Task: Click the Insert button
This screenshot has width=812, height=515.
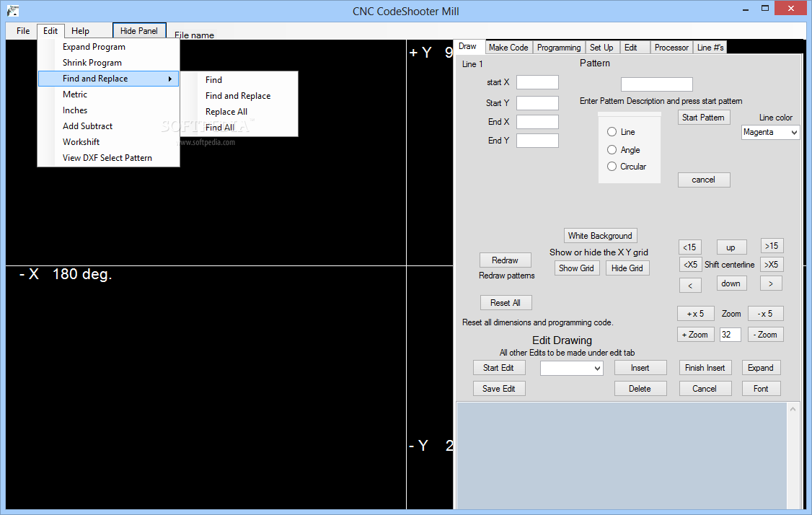Action: [640, 368]
